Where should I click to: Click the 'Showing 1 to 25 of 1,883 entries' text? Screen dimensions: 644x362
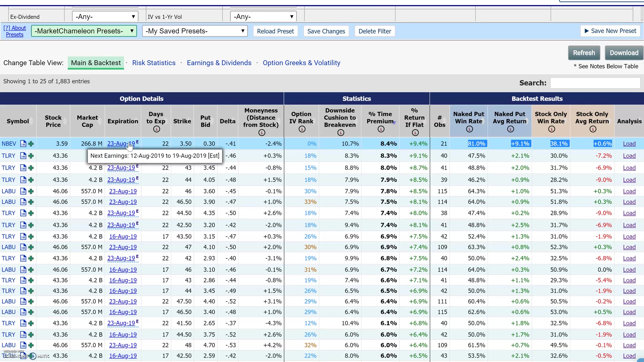47,81
